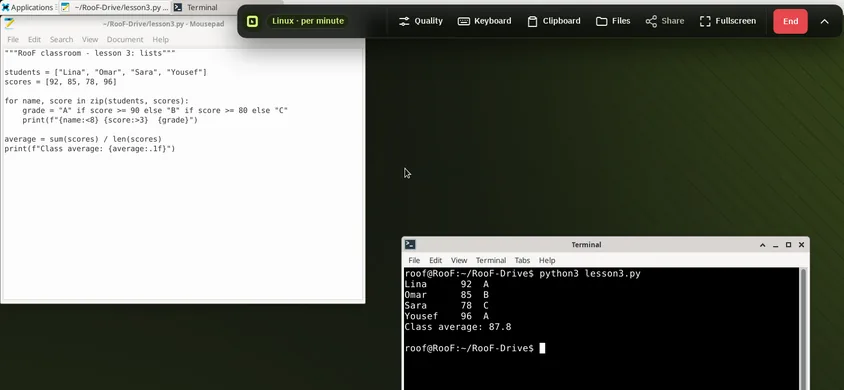Viewport: 844px width, 390px height.
Task: Click the python3 lesson3.py command line
Action: 523,273
